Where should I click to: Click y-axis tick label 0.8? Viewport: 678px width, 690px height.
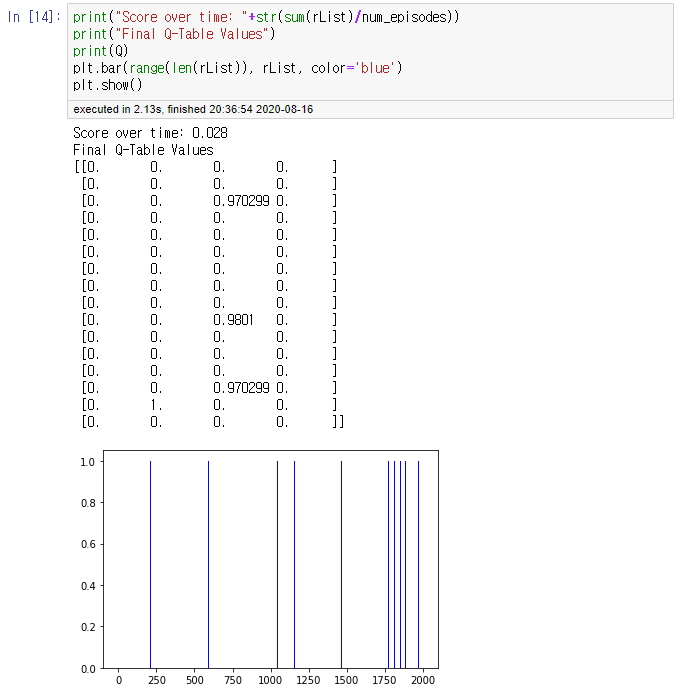point(88,503)
